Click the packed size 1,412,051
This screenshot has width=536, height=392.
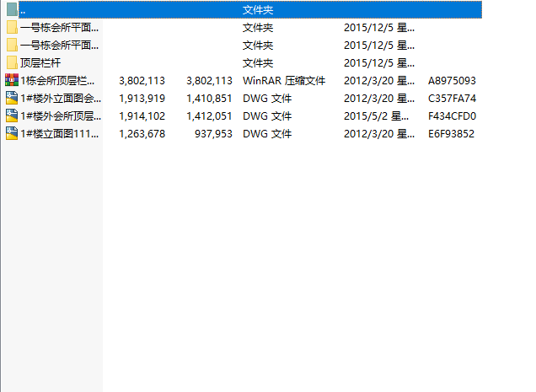click(x=209, y=116)
